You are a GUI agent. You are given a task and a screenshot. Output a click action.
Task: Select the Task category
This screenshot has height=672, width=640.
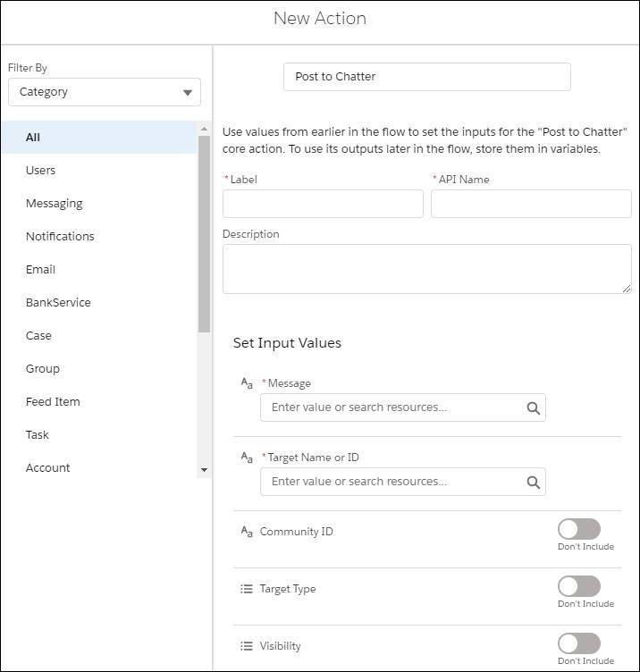99,434
